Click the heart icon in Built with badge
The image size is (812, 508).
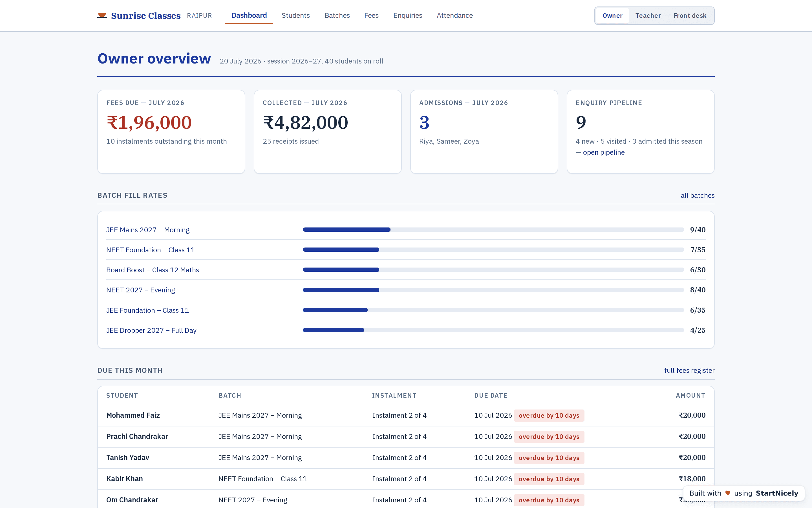coord(727,493)
